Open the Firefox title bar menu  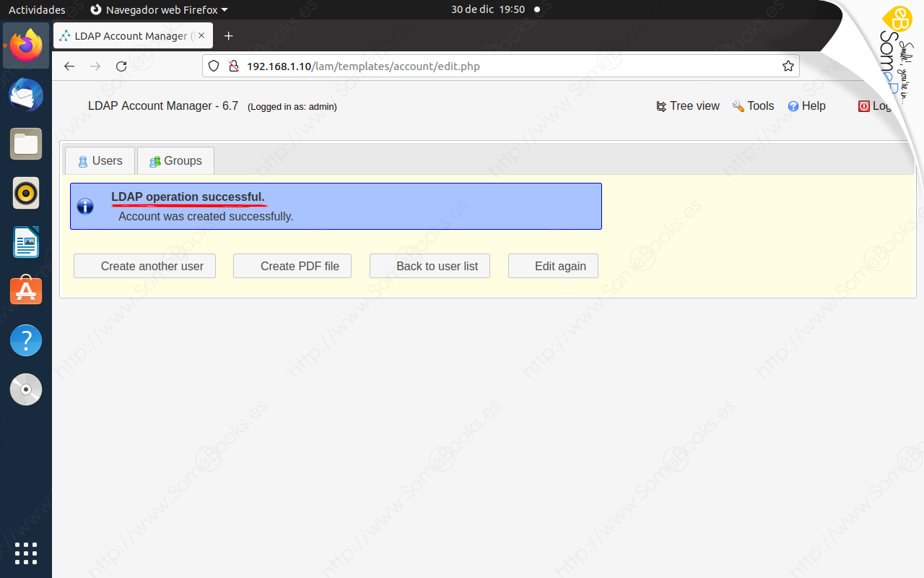tap(158, 9)
